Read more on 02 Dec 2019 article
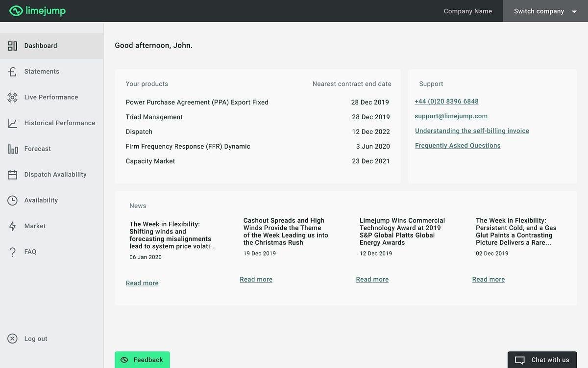 (x=489, y=279)
